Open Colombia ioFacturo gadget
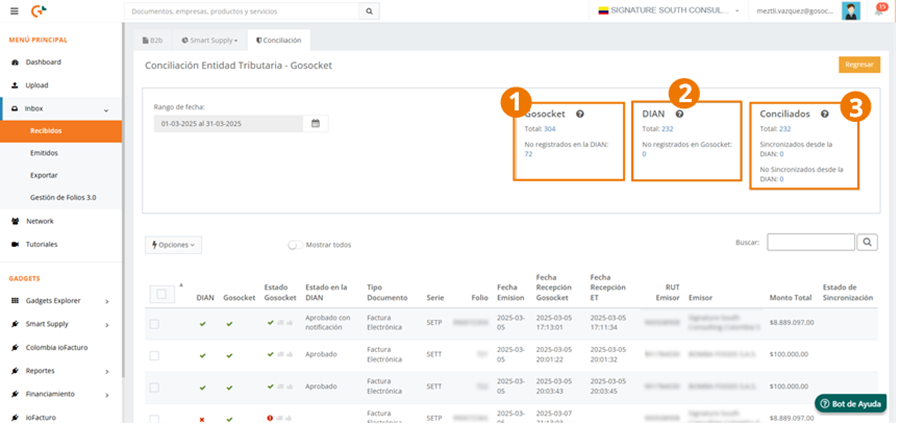This screenshot has width=900, height=425. pyautogui.click(x=57, y=347)
